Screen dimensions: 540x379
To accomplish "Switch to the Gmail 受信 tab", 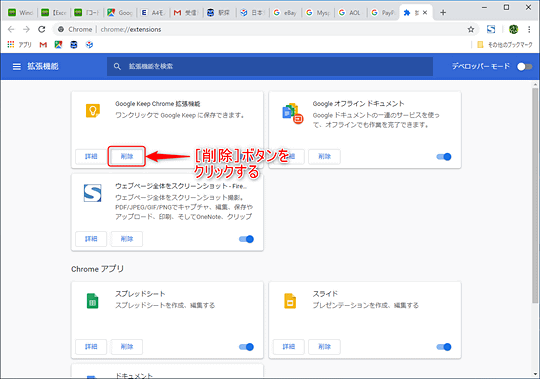I will [186, 13].
